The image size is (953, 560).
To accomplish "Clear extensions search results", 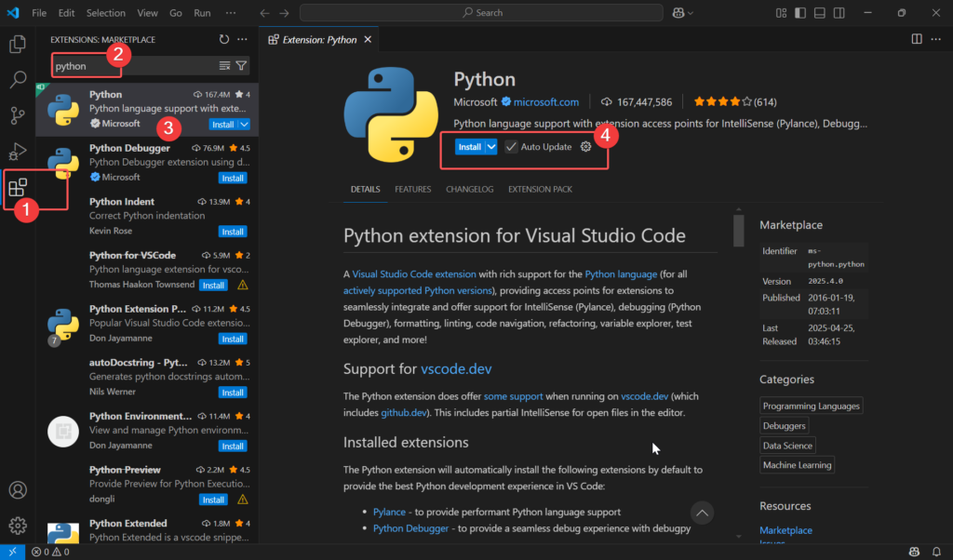I will click(224, 66).
